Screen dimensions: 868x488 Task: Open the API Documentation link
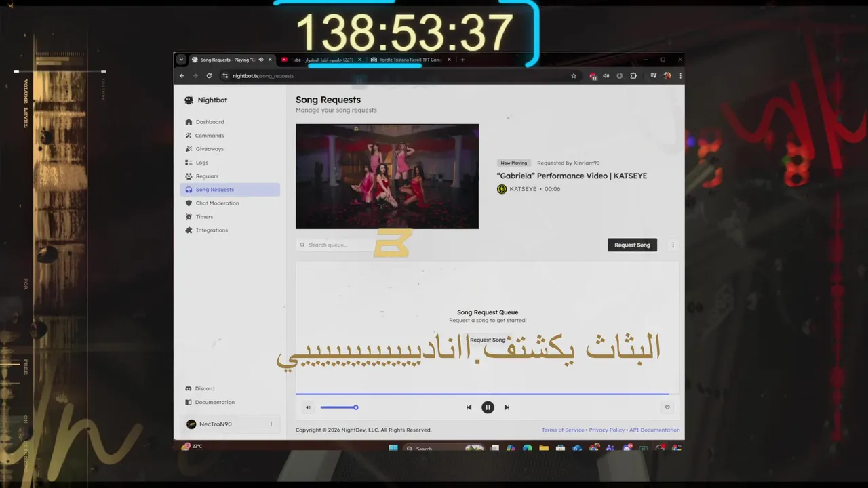pos(654,430)
